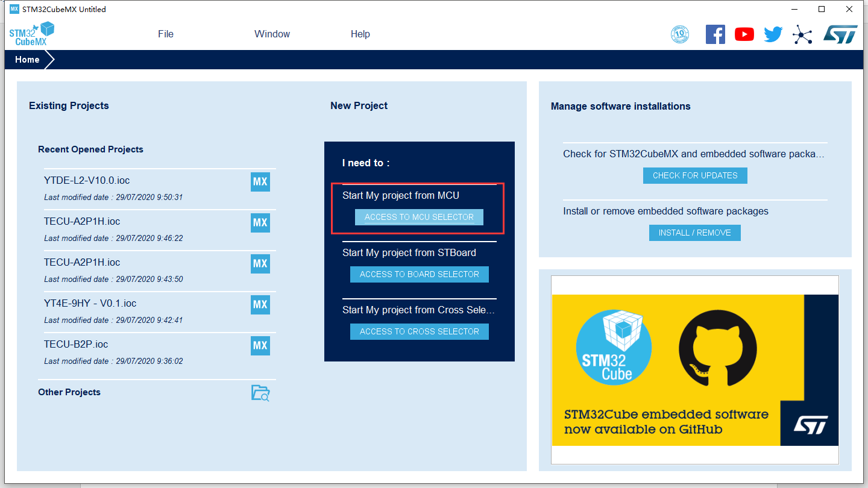Click the Existing Projects heading
This screenshot has width=868, height=488.
click(69, 105)
